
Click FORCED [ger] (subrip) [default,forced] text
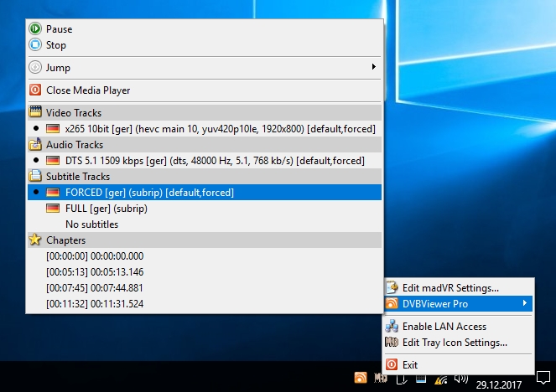coord(149,193)
